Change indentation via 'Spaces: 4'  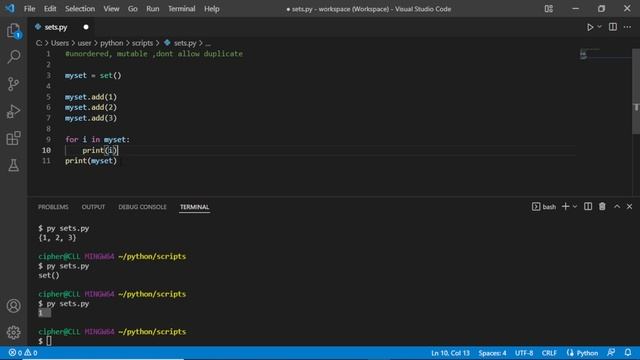492,353
